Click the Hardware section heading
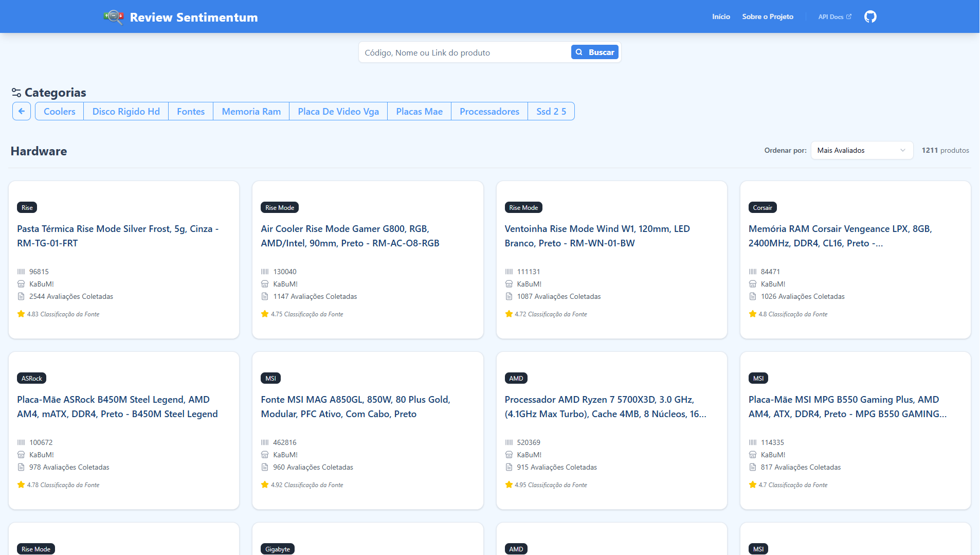This screenshot has height=555, width=980. (39, 151)
